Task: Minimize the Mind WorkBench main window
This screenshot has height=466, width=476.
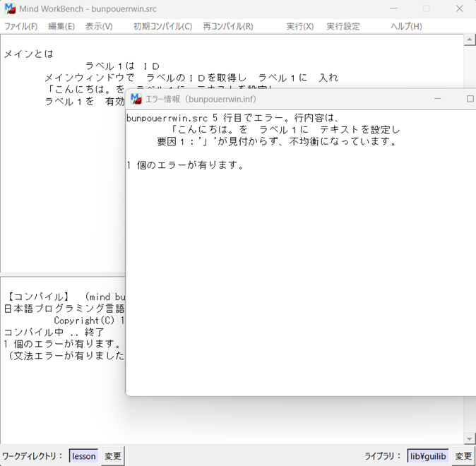Action: (393, 8)
